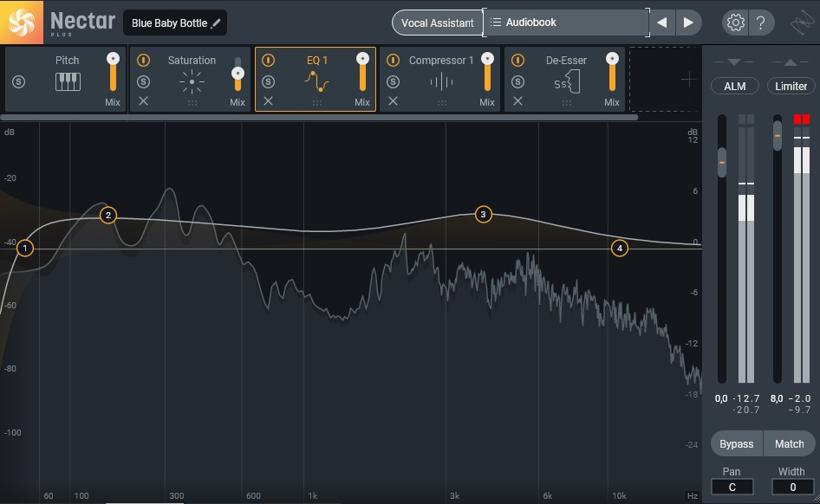Adjust the De-Esser Mix slider
Screen dimensions: 820x504
tap(612, 73)
